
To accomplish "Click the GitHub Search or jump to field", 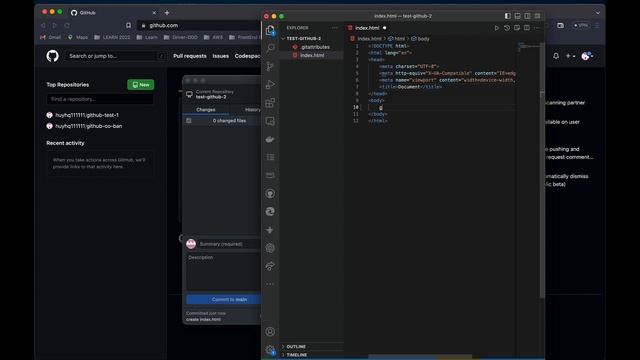I will point(115,56).
